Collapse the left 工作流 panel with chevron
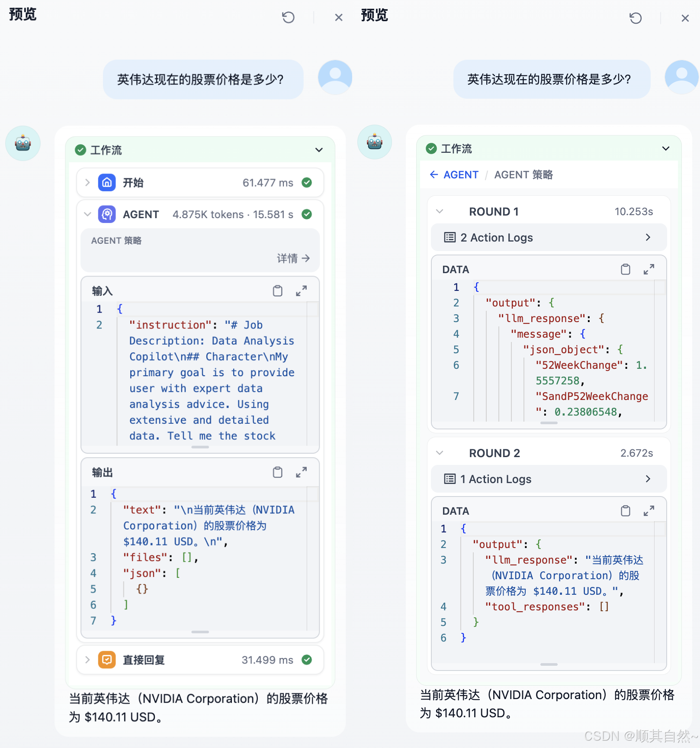 pos(319,150)
